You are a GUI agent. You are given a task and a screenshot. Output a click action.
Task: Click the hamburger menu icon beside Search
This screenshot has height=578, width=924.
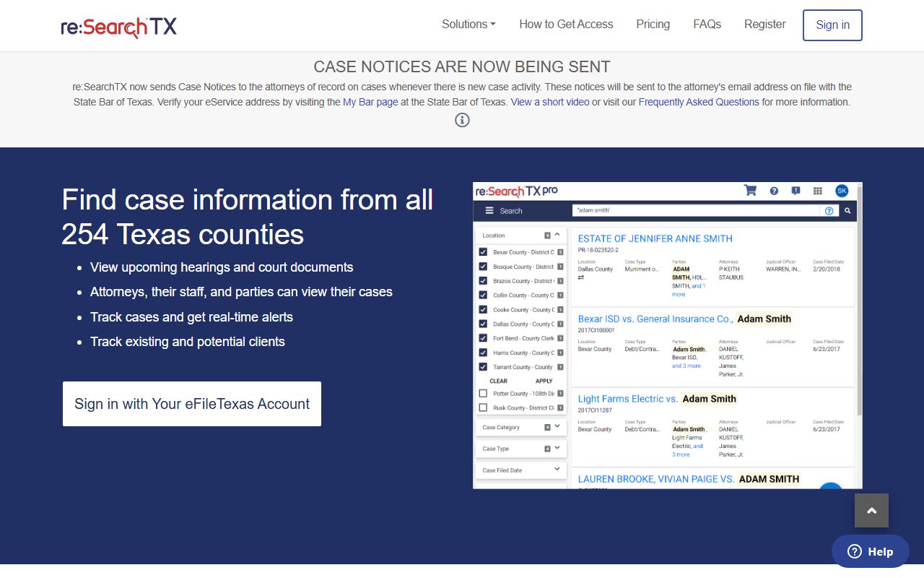coord(489,211)
